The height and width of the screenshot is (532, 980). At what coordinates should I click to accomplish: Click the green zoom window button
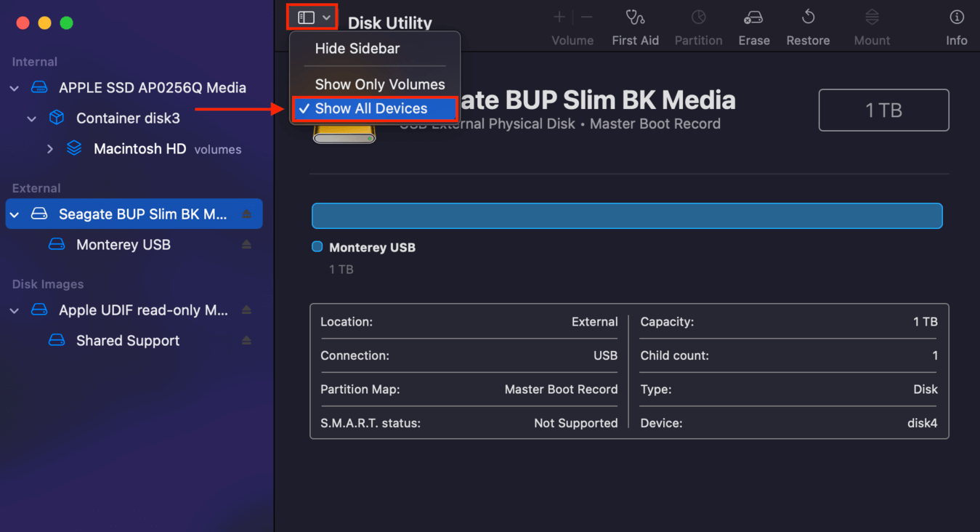[x=66, y=23]
